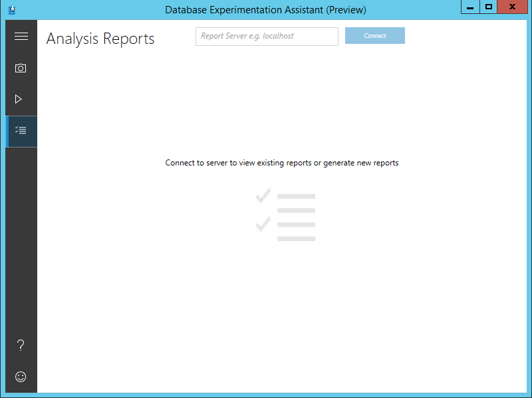Open the hamburger navigation menu

tap(21, 37)
